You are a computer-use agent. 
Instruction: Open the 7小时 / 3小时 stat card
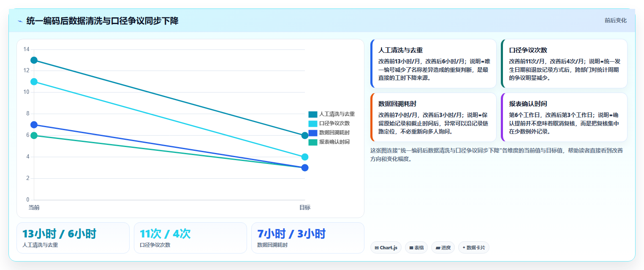(x=308, y=238)
